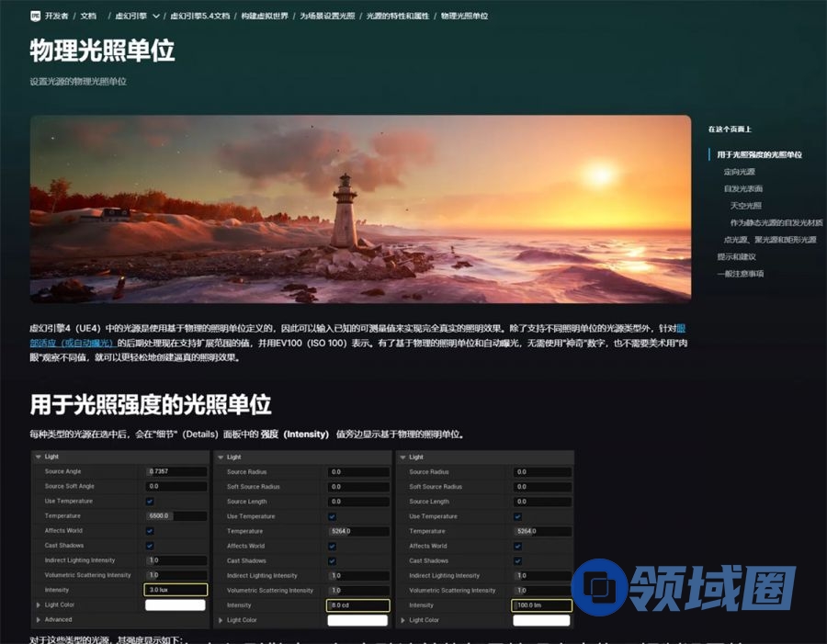
Task: Jump to 定向光源 in page contents
Action: [x=739, y=172]
